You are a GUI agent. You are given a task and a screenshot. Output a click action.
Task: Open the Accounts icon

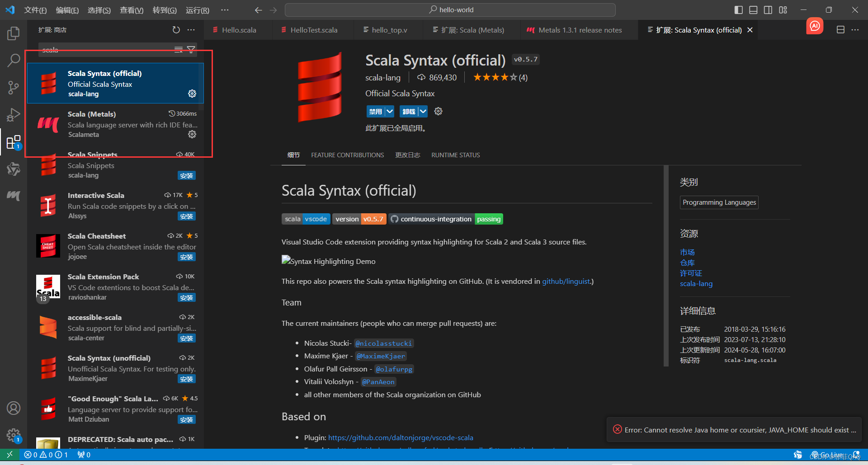coord(14,408)
